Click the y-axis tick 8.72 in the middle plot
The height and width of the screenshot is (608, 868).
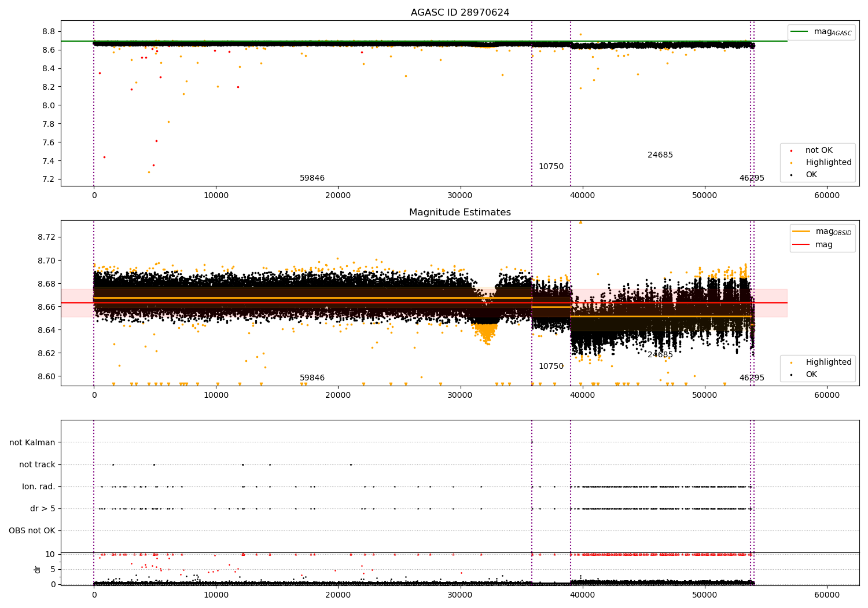(46, 237)
